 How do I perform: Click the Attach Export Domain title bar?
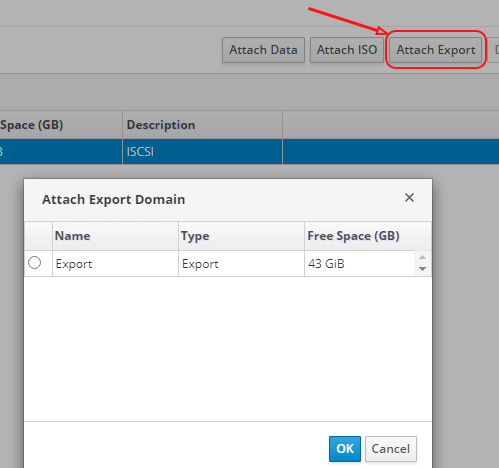228,200
